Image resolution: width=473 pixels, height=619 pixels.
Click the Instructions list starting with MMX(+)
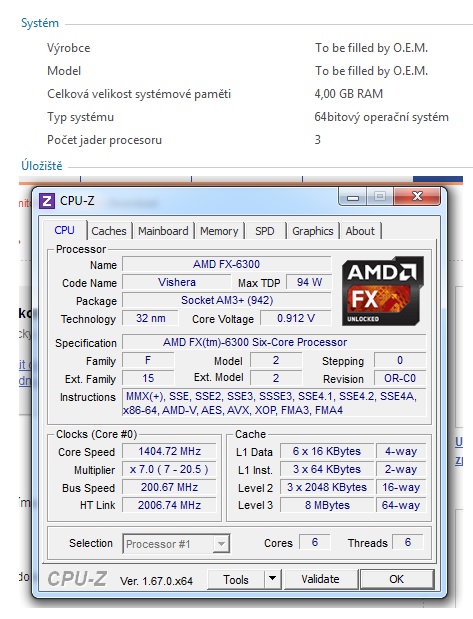(274, 403)
